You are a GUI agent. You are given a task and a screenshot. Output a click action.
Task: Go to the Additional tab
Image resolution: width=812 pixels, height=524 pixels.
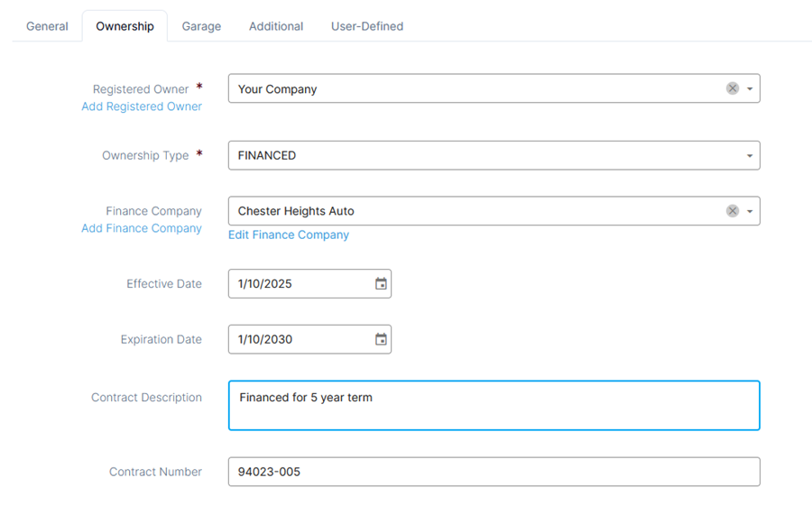(276, 26)
